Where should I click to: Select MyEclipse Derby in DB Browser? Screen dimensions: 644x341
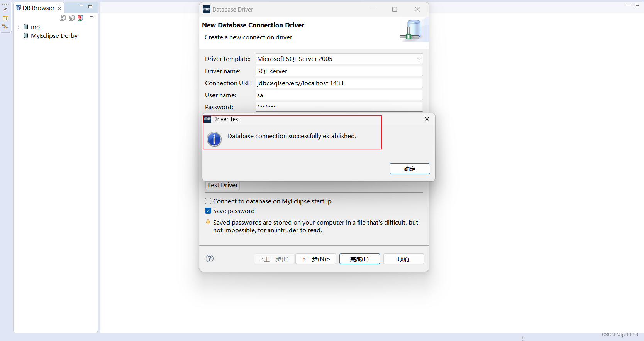[x=54, y=35]
